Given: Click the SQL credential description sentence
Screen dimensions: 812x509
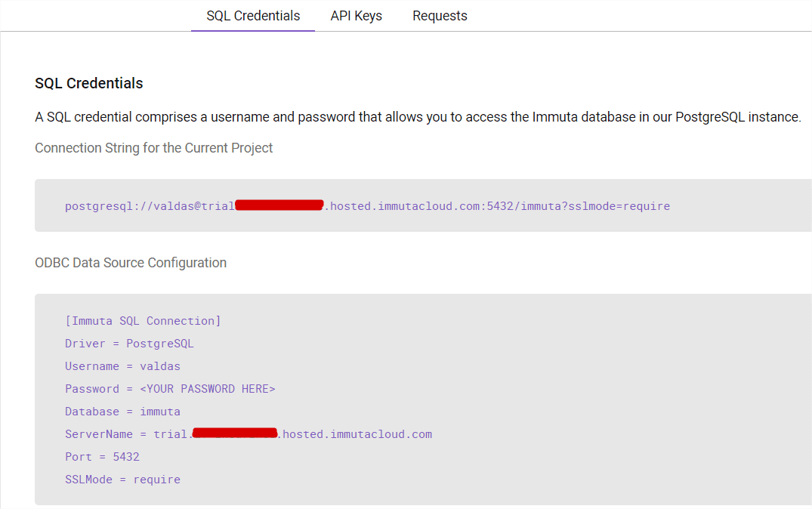Looking at the screenshot, I should [418, 118].
